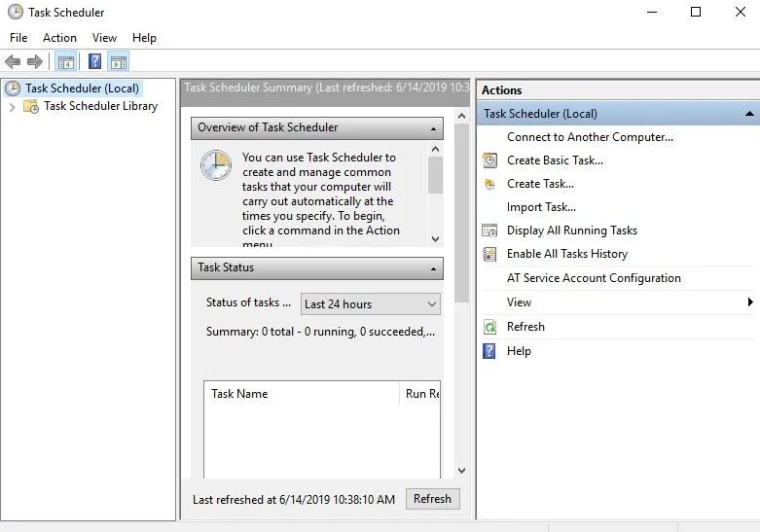Click Connect to Another Computer link
The height and width of the screenshot is (532, 760).
tap(590, 137)
